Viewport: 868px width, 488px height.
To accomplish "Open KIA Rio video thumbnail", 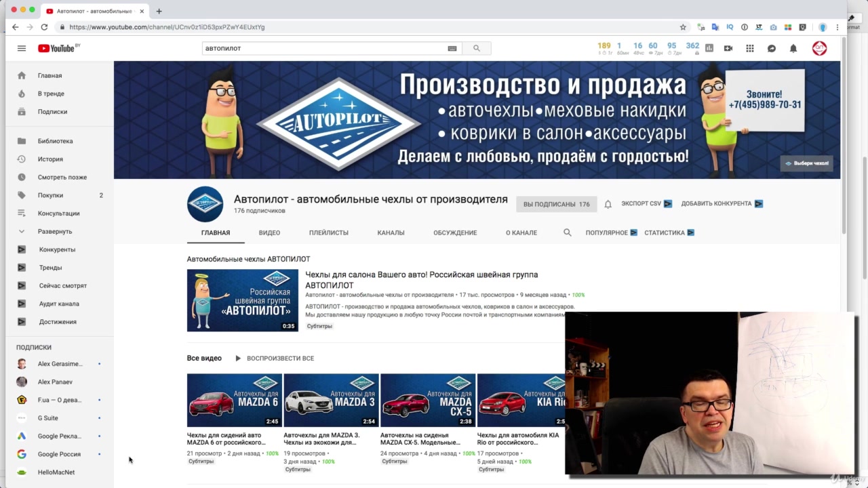I will point(521,401).
